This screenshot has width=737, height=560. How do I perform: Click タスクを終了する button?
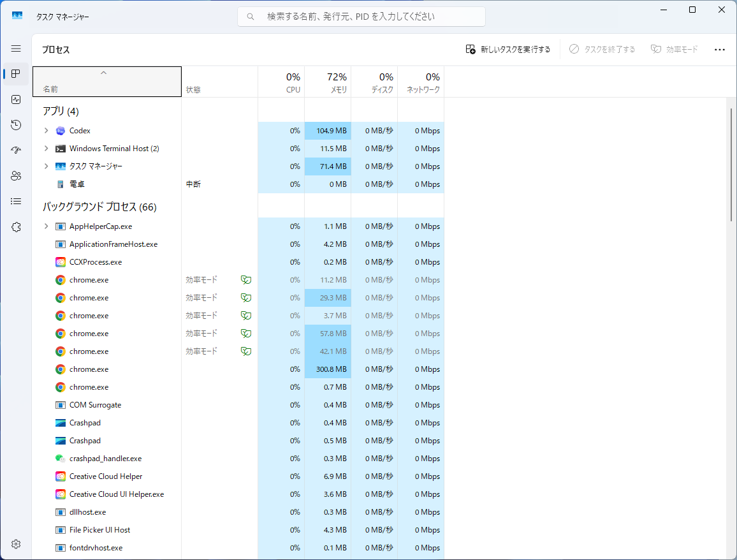click(602, 49)
